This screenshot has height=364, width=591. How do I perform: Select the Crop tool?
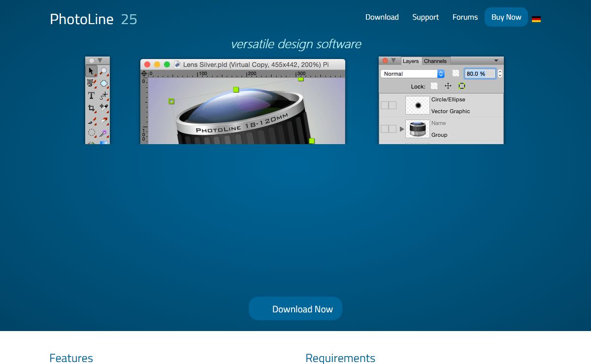coord(92,108)
